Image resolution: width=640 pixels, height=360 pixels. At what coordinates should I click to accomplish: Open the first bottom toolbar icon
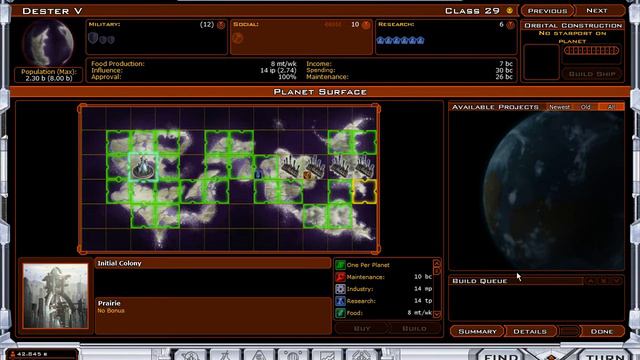(190, 355)
